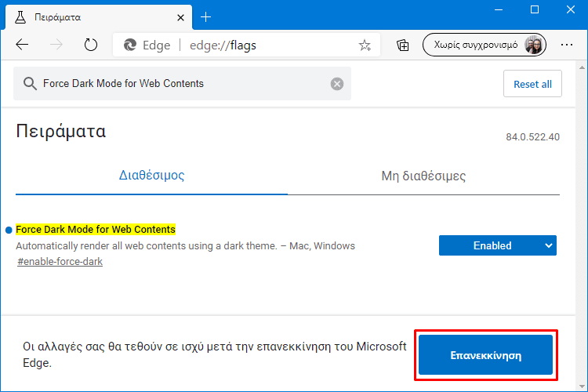This screenshot has height=392, width=588.
Task: Open the #enable-force-dark link
Action: 60,261
